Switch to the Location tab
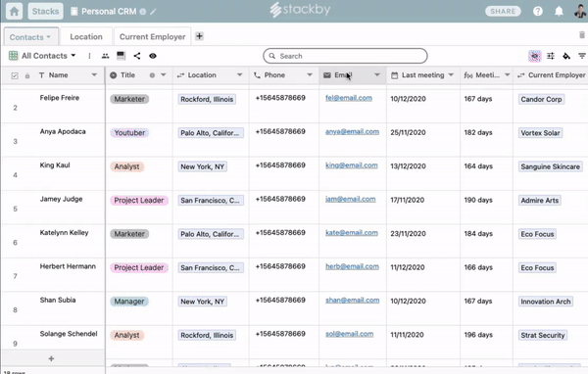 point(86,37)
